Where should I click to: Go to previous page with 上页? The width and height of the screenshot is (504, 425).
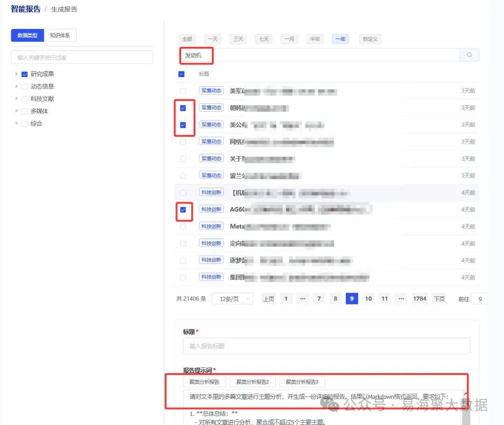point(269,299)
